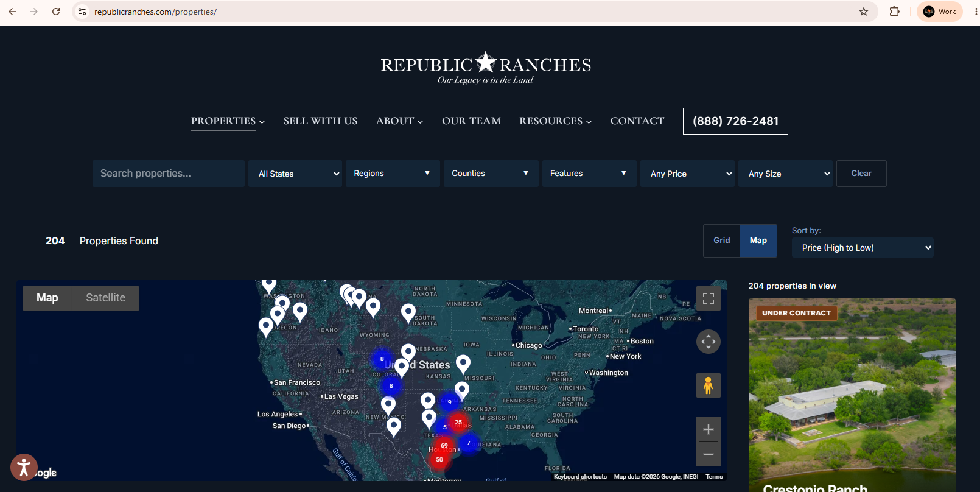Zoom out on the map
This screenshot has height=492, width=980.
[709, 454]
